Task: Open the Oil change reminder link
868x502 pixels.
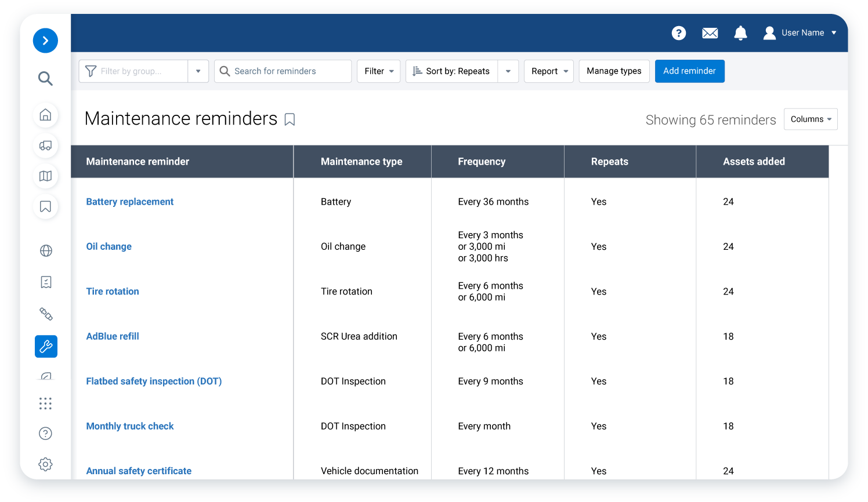Action: click(x=108, y=246)
